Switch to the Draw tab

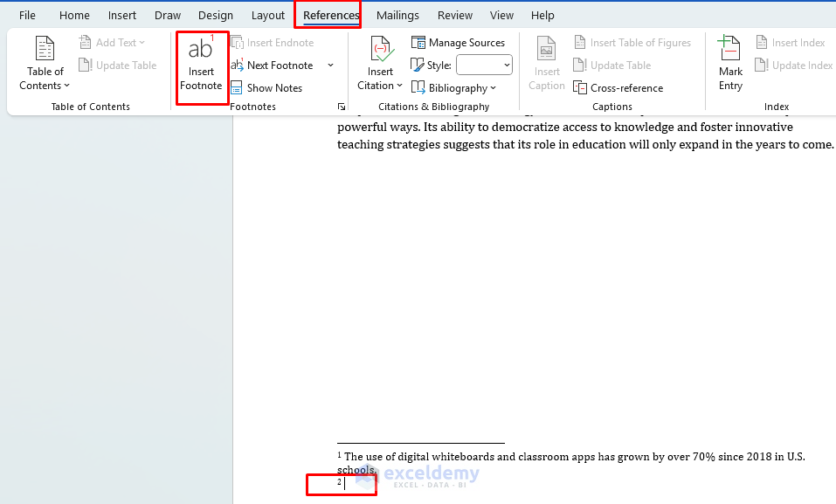[168, 16]
